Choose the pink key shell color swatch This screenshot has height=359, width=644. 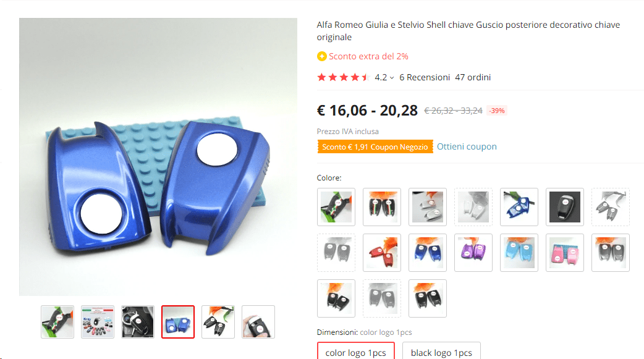[565, 253]
